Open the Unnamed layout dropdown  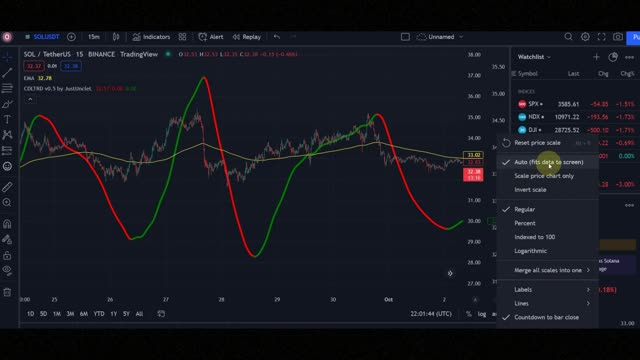(440, 37)
